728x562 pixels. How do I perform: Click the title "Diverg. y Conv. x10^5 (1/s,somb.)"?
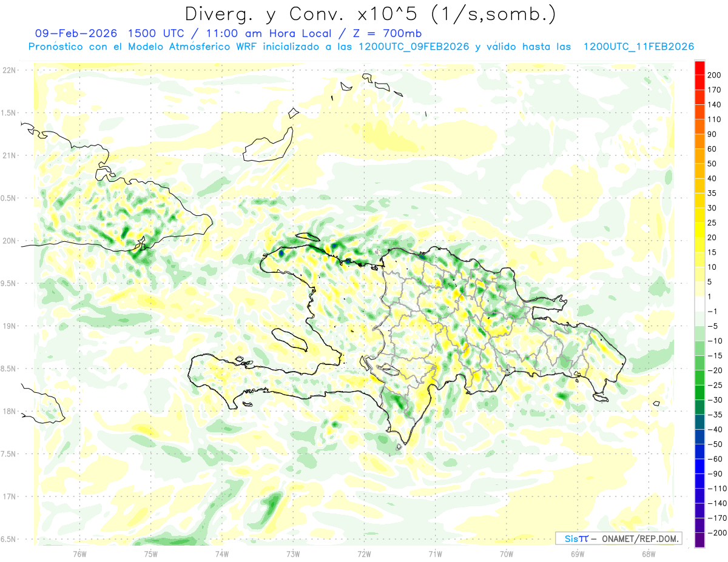[x=370, y=14]
